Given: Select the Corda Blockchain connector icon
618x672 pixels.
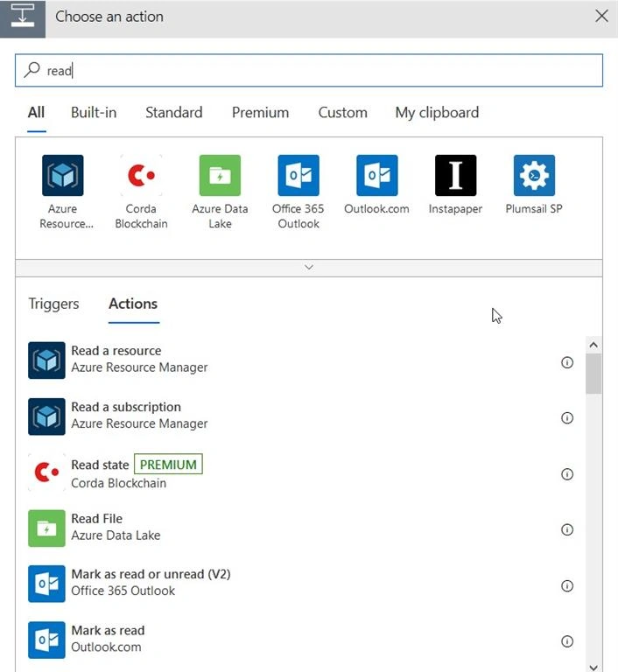Looking at the screenshot, I should pyautogui.click(x=141, y=175).
